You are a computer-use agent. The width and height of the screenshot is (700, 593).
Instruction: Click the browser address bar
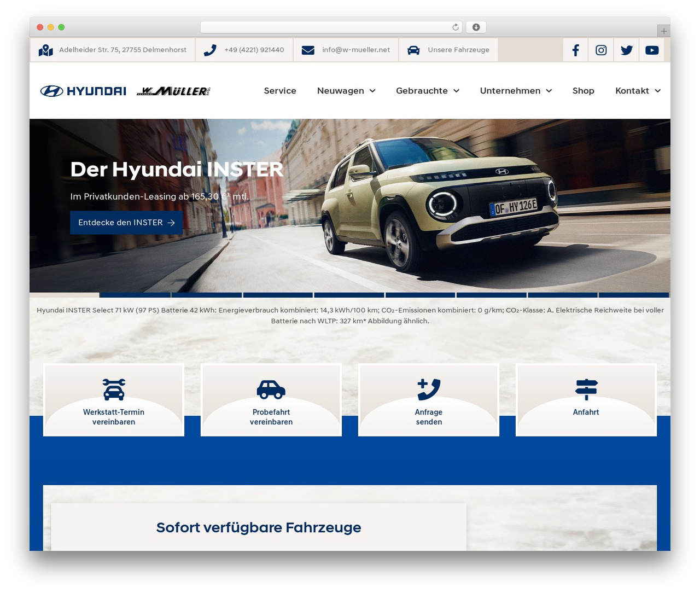331,27
